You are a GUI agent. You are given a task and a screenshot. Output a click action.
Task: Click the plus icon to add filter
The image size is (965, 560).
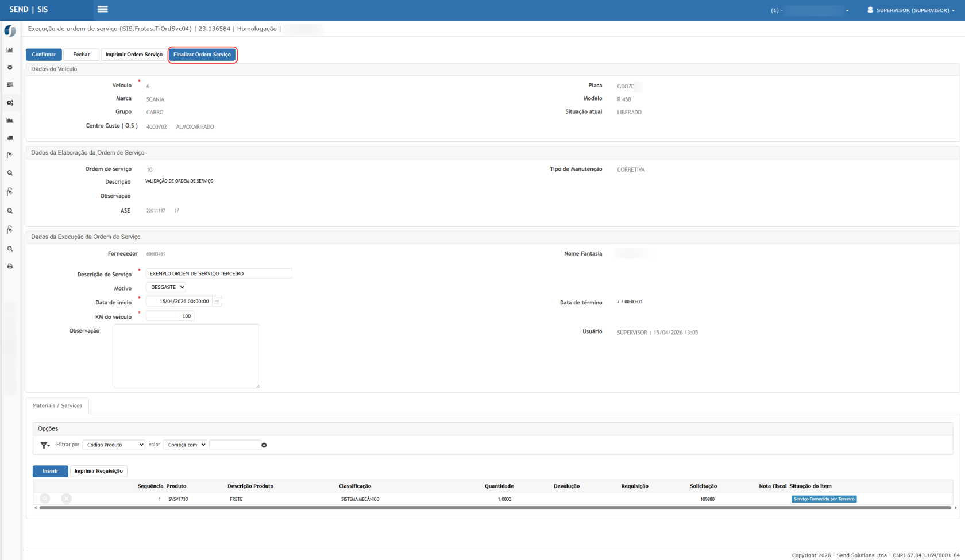(x=264, y=445)
